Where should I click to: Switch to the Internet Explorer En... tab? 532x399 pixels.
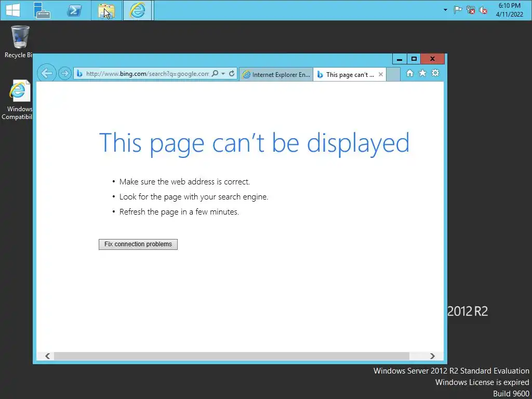276,75
